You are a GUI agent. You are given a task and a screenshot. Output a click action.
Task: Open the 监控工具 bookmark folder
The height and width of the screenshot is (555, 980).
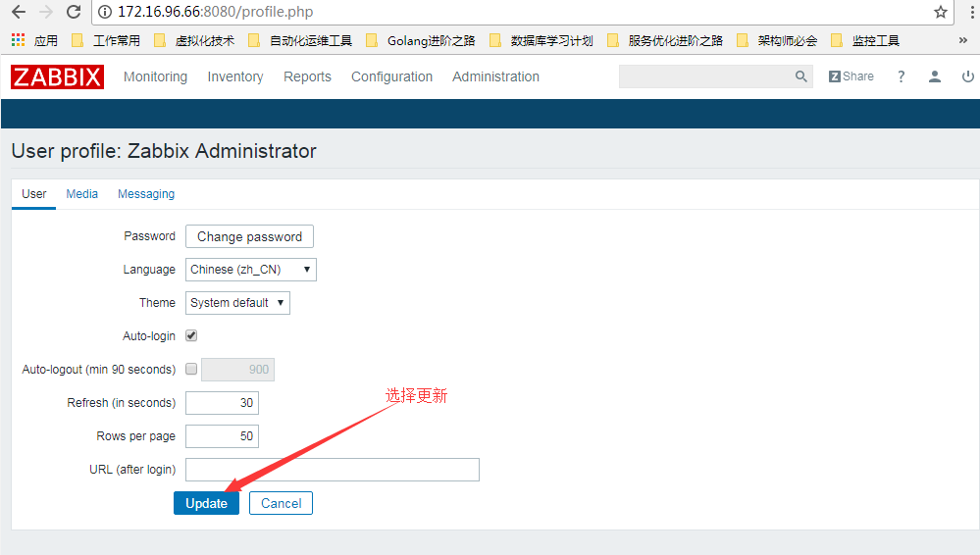tap(865, 40)
